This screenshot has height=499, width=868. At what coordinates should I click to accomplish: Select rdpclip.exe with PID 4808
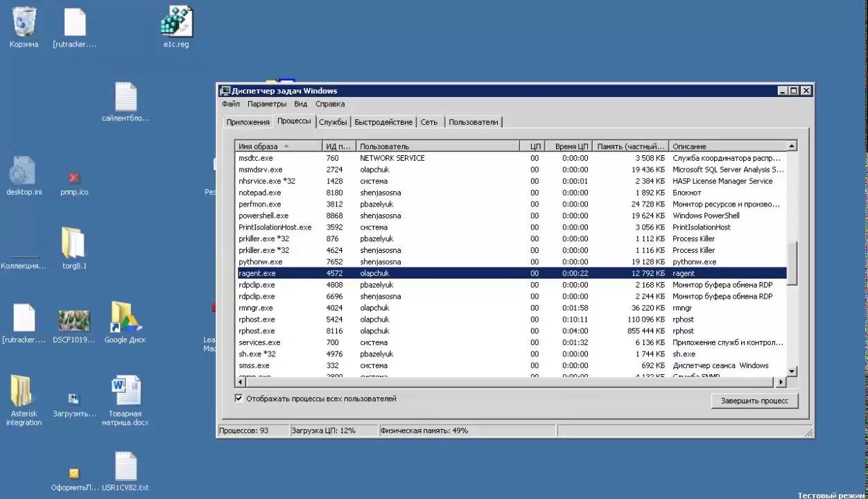(x=511, y=285)
